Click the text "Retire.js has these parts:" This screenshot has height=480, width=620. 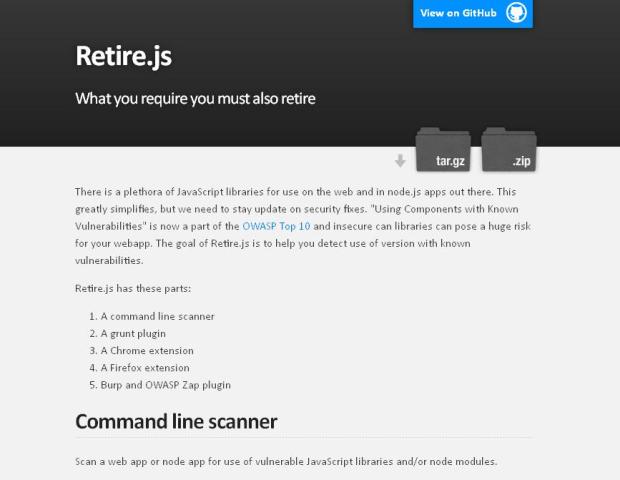tap(131, 288)
